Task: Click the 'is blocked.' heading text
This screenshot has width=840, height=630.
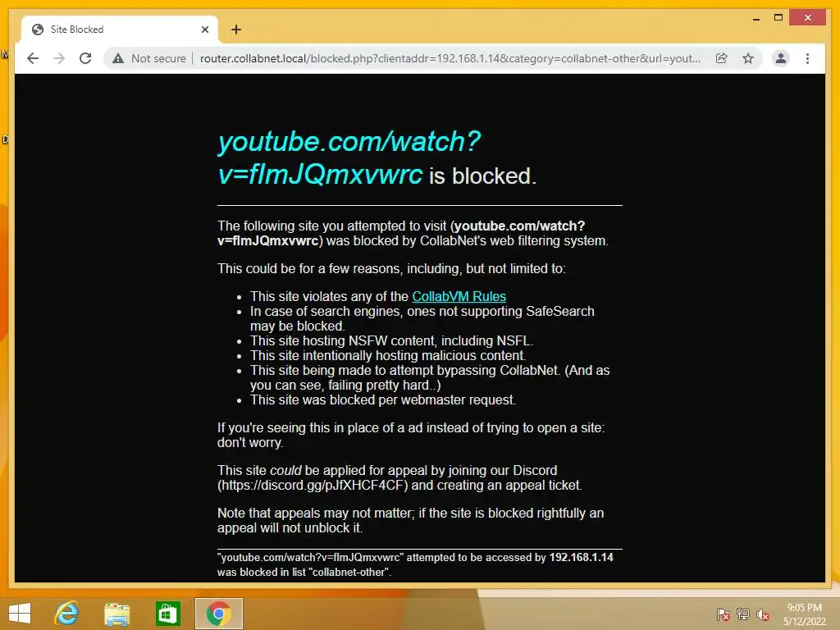Action: [x=482, y=176]
